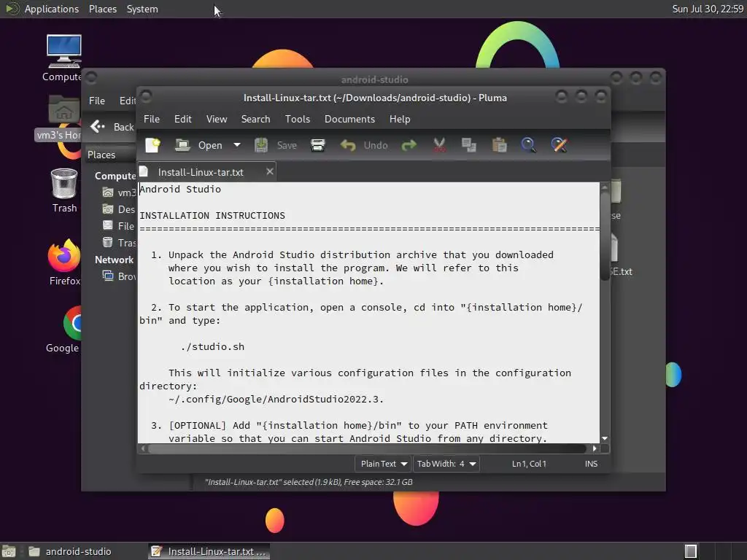Click the horizontal scrollbar track in Pluma
This screenshot has height=560, width=747.
pos(367,448)
